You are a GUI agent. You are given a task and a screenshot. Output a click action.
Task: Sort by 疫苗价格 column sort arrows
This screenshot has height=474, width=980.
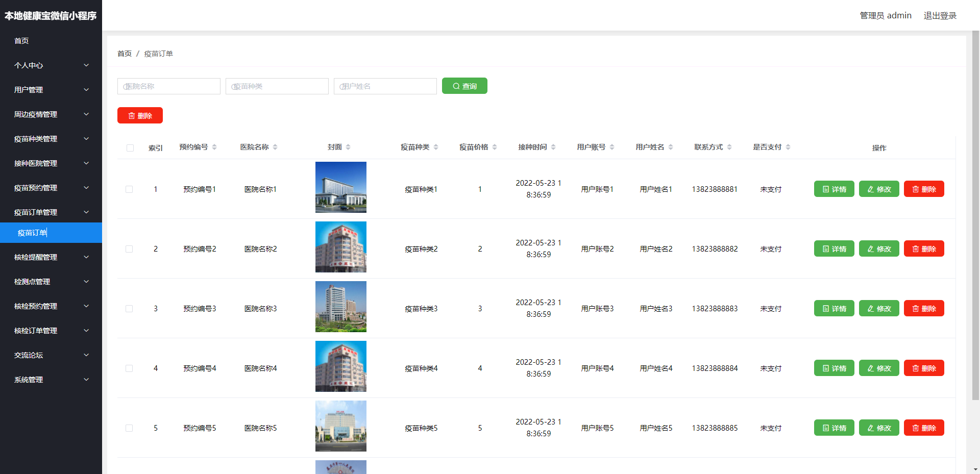pos(495,147)
